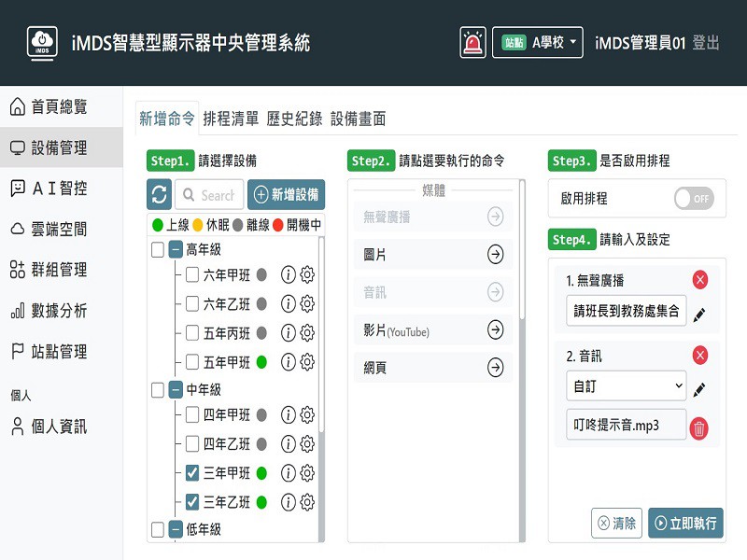Click the red alarm siren icon
Screen dimensions: 747x560
tap(473, 42)
